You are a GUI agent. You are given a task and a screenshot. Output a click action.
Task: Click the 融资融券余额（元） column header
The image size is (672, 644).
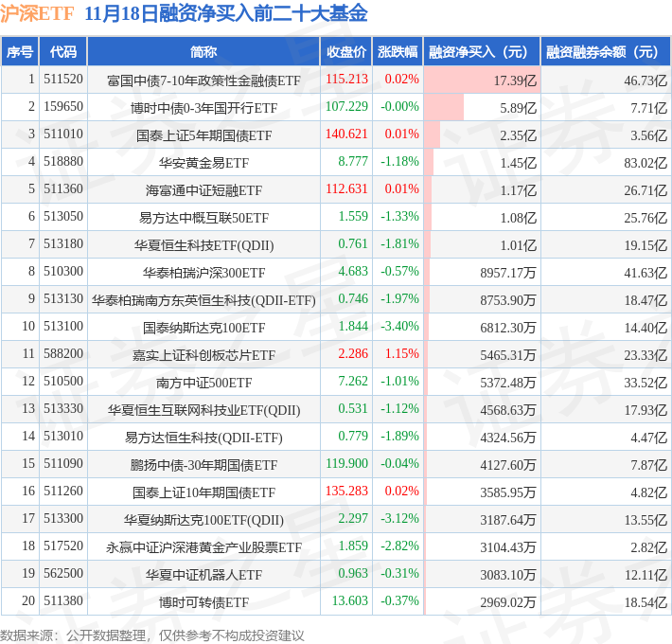[605, 52]
